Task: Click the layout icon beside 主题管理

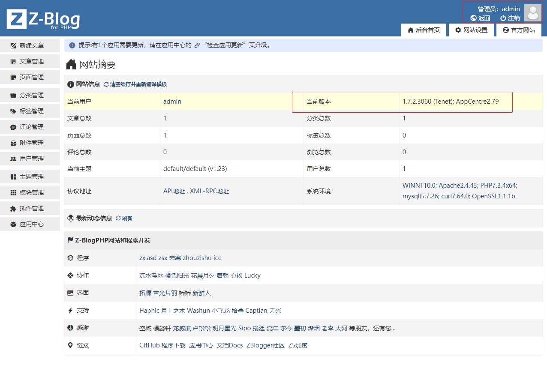Action: click(x=13, y=177)
